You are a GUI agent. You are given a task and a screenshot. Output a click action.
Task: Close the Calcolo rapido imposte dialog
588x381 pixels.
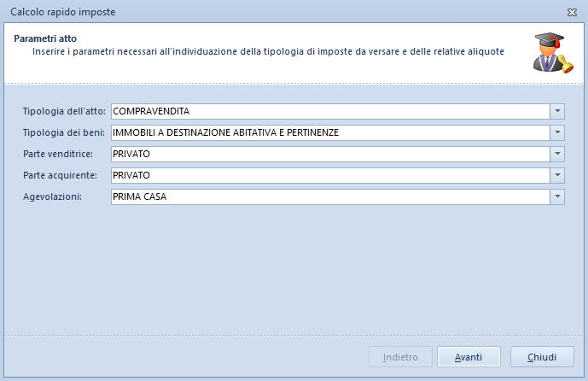click(x=571, y=12)
